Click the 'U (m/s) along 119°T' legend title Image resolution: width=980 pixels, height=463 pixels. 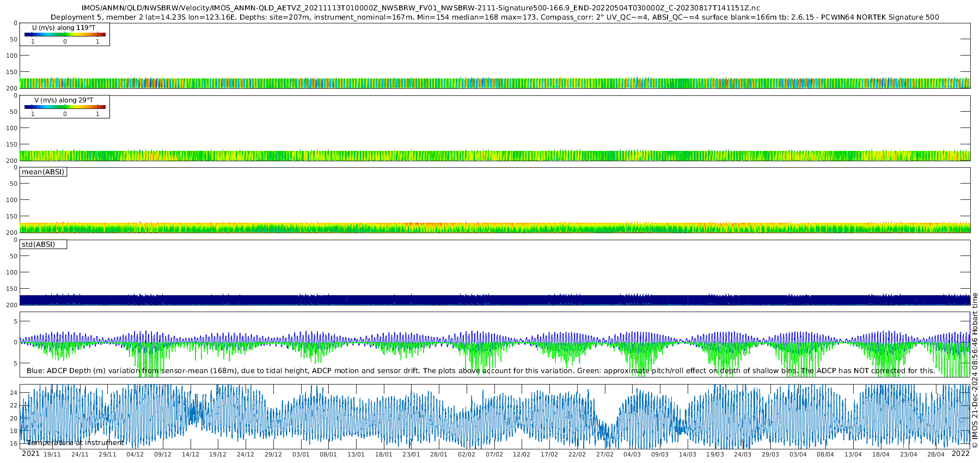(64, 28)
